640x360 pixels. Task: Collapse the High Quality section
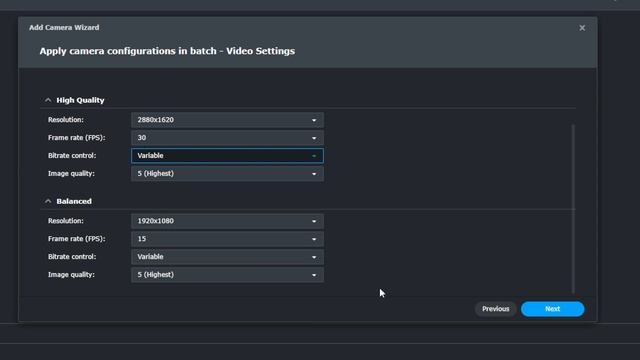48,100
